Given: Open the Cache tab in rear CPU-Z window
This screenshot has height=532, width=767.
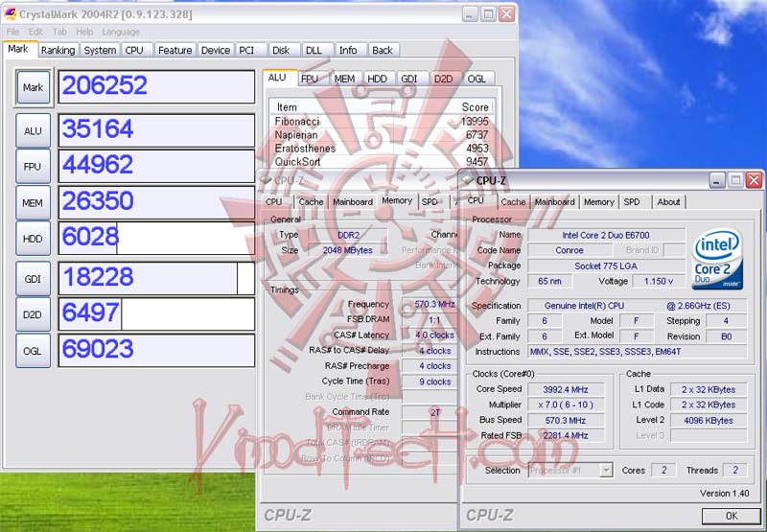Looking at the screenshot, I should (x=311, y=202).
